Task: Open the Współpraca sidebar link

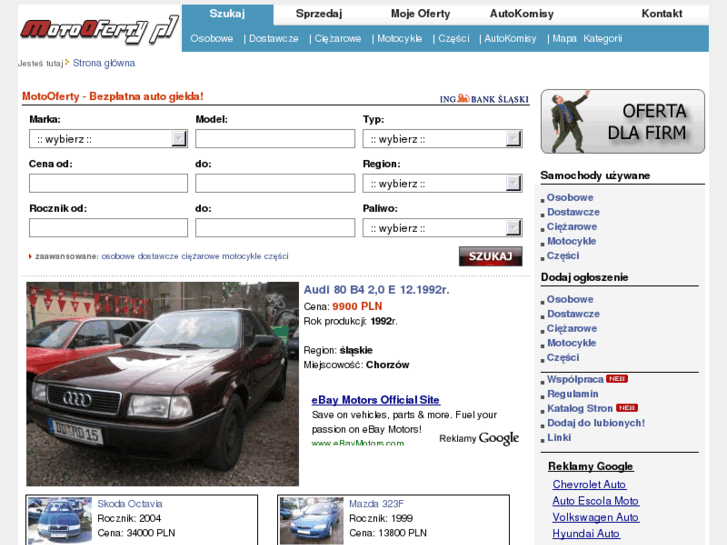Action: (575, 379)
